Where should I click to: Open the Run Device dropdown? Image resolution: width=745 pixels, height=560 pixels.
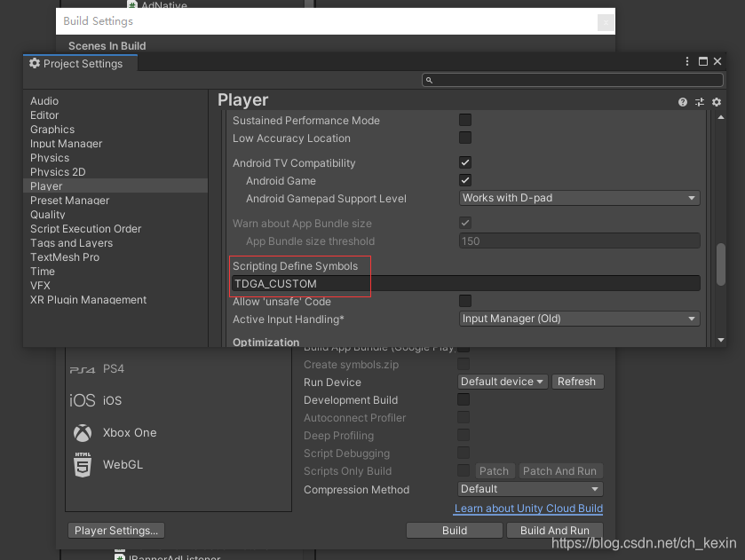(503, 382)
